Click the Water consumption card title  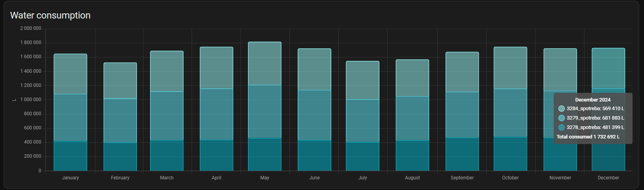(x=50, y=15)
